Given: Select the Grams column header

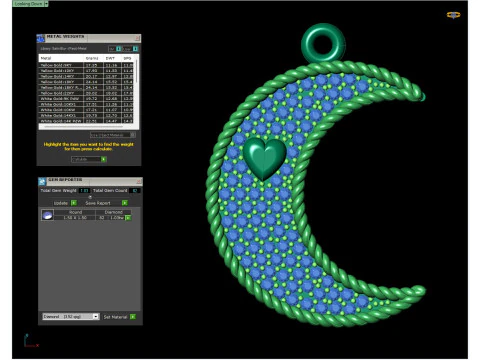Looking at the screenshot, I should click(93, 58).
